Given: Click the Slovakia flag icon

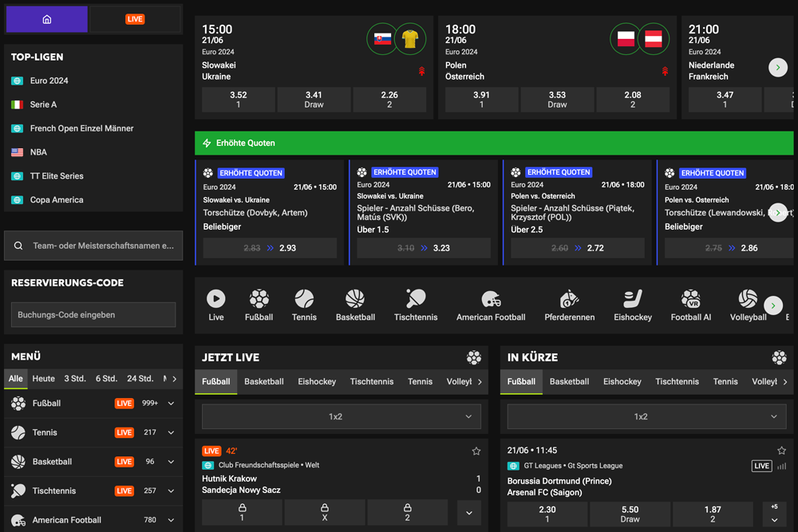Looking at the screenshot, I should point(382,38).
